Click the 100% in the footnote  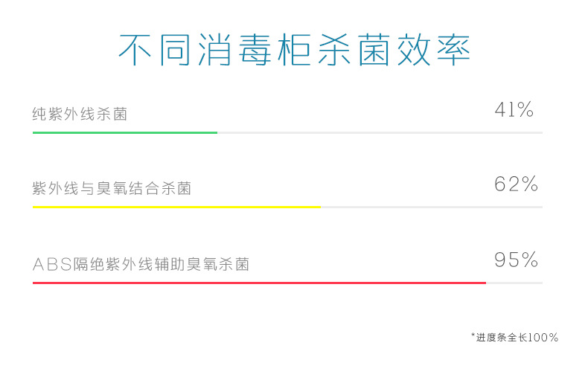pos(543,338)
